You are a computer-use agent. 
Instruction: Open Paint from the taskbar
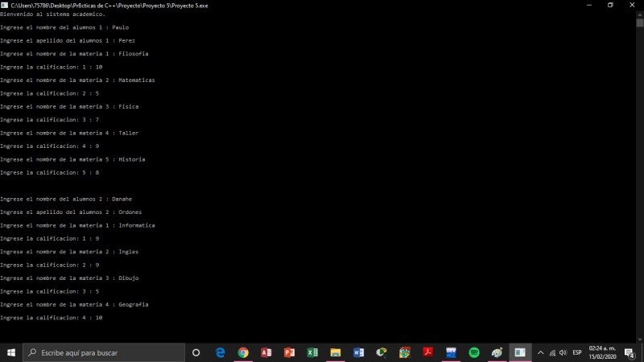point(497,352)
